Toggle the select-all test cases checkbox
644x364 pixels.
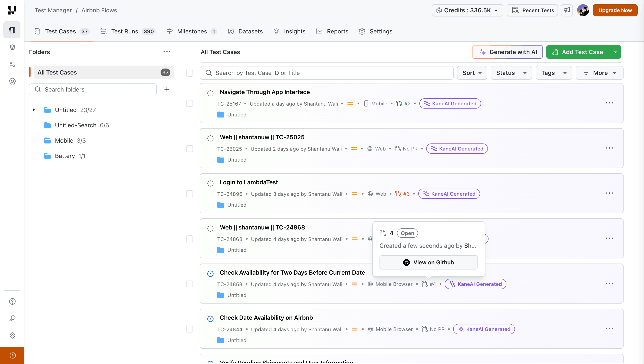coord(190,73)
